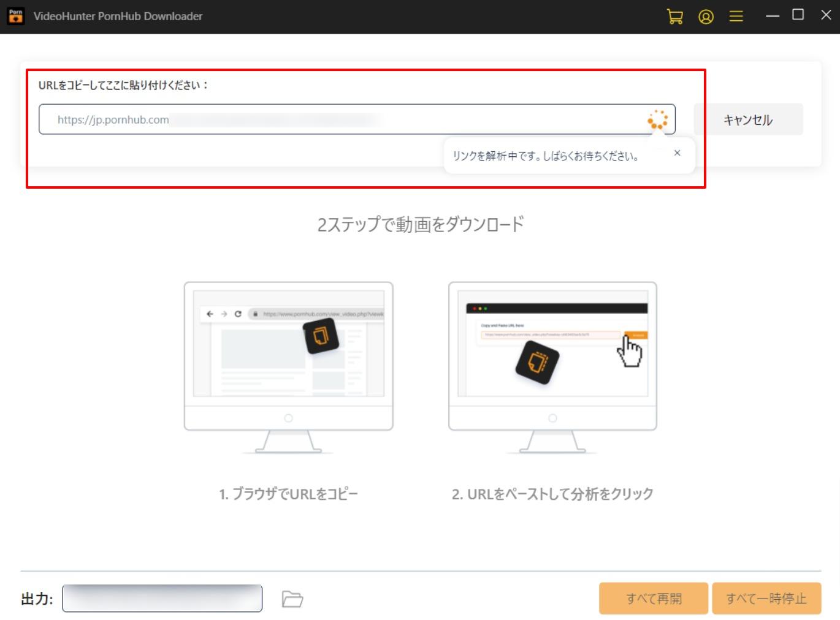Image resolution: width=840 pixels, height=620 pixels.
Task: Click the すべて再開 button
Action: click(x=654, y=598)
